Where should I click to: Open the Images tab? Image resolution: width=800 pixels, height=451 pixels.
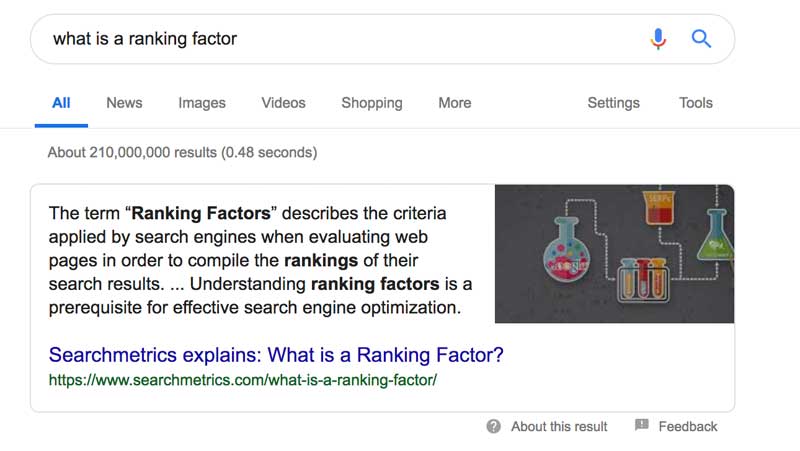click(202, 103)
